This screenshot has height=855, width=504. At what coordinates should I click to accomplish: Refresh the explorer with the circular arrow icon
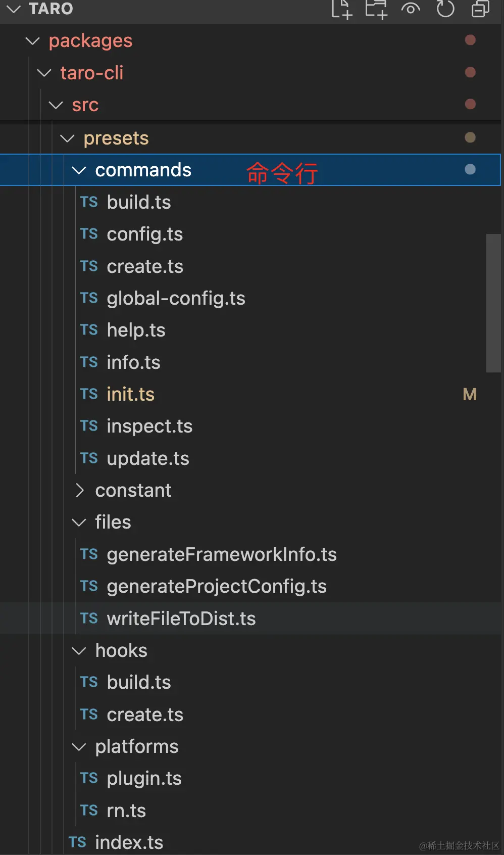445,9
